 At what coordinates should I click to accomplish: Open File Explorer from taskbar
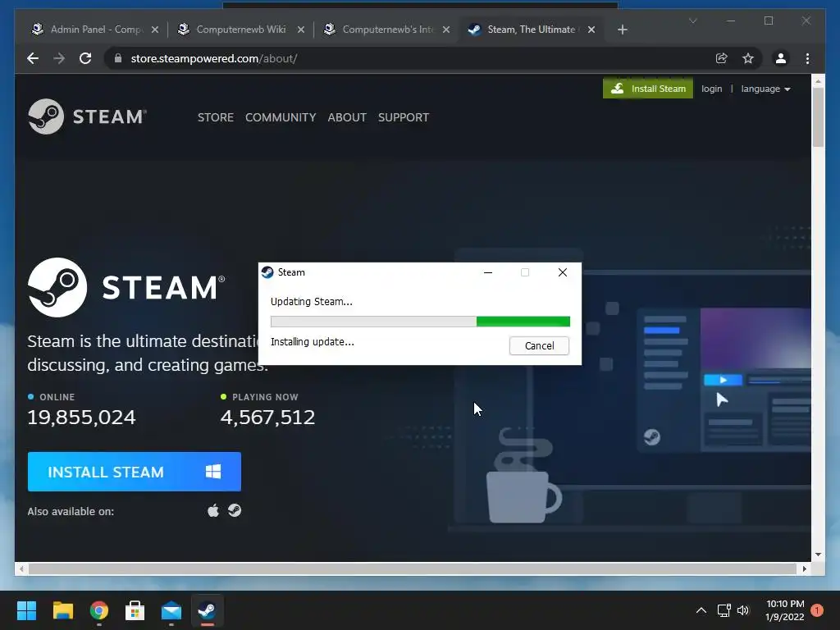[x=62, y=610]
